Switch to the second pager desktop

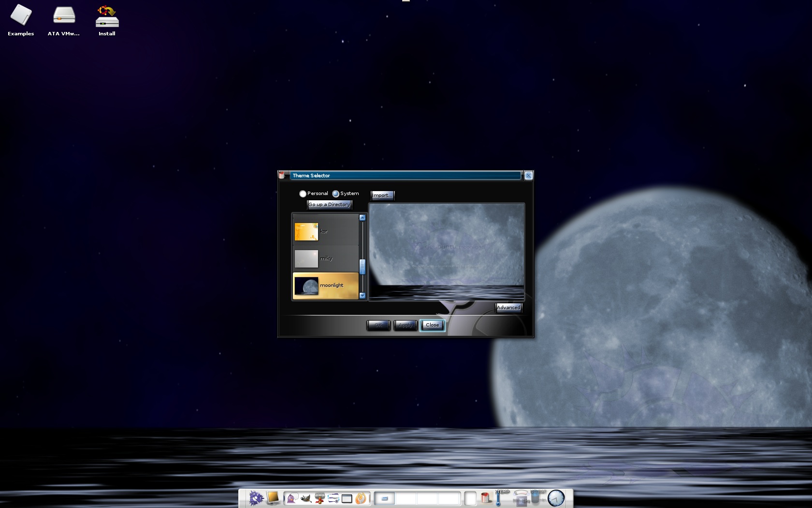point(406,498)
